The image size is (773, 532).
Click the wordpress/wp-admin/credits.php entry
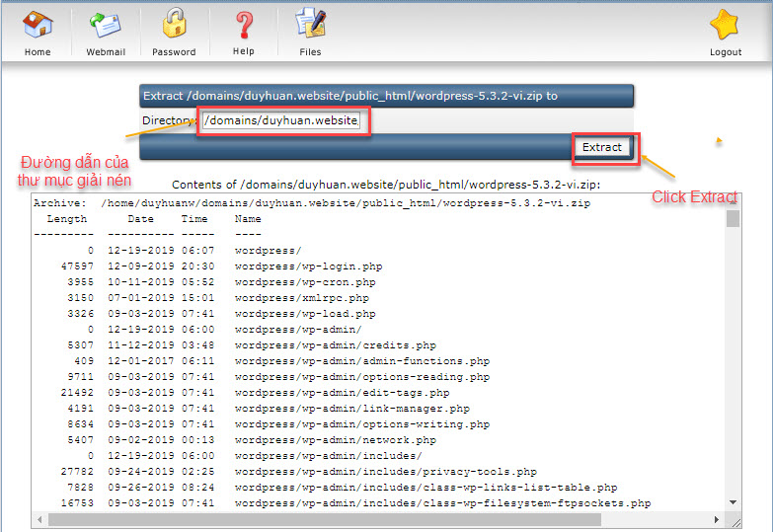335,345
